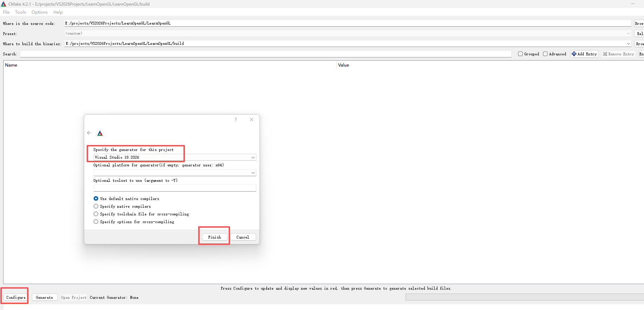Enable the Grouped checkbox
This screenshot has height=310, width=644.
pyautogui.click(x=520, y=54)
